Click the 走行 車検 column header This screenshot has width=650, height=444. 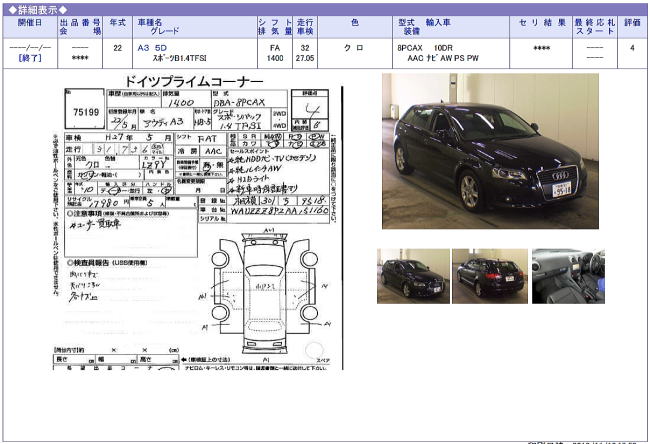pos(305,27)
